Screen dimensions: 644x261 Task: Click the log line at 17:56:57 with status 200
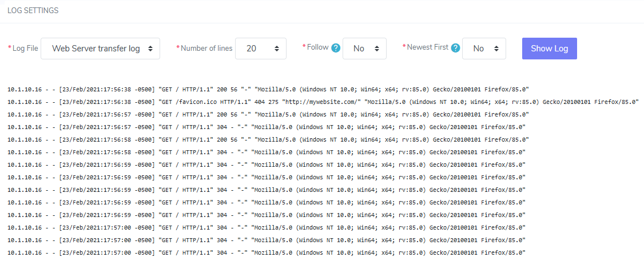pyautogui.click(x=268, y=114)
